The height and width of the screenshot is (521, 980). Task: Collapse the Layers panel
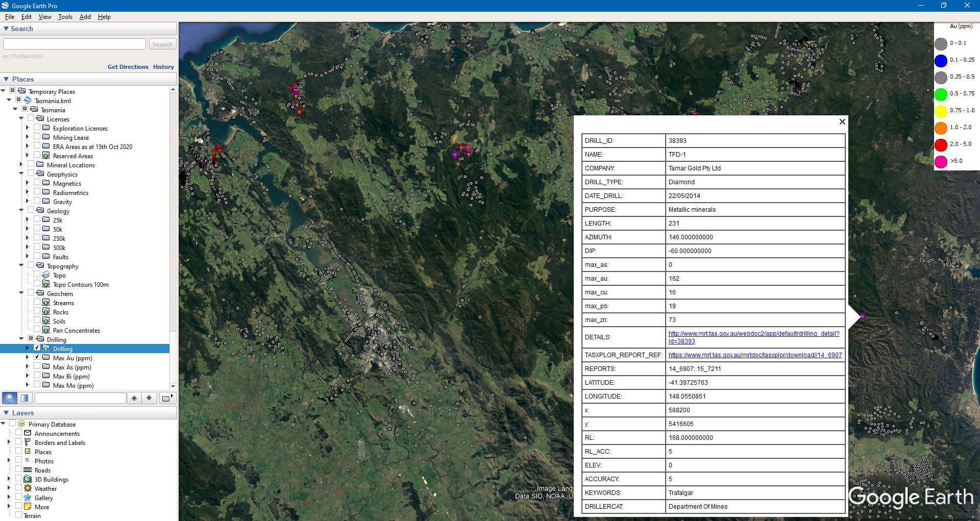click(6, 413)
